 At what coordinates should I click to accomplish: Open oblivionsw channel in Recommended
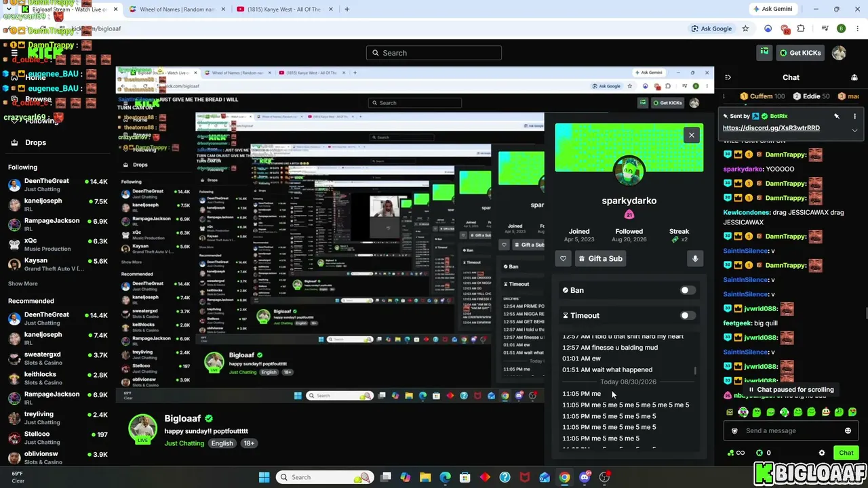click(58, 457)
